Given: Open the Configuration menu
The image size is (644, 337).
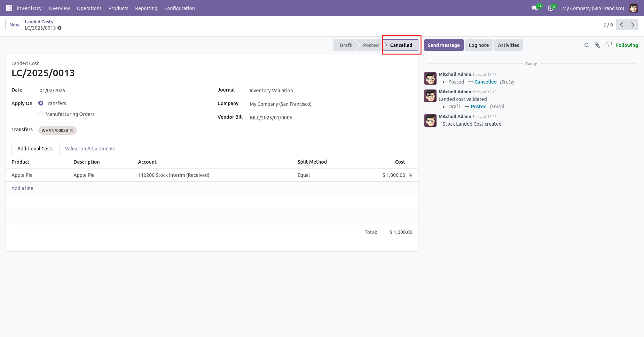Looking at the screenshot, I should [179, 8].
